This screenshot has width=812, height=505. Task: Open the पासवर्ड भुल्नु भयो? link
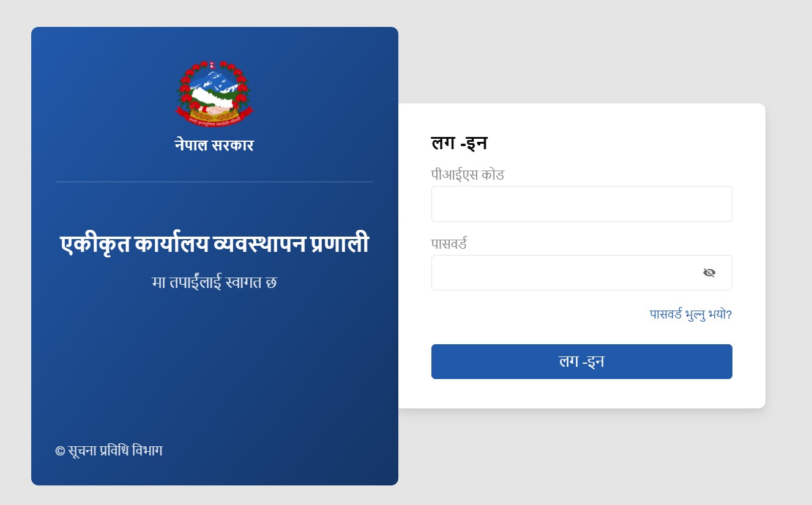(x=691, y=314)
